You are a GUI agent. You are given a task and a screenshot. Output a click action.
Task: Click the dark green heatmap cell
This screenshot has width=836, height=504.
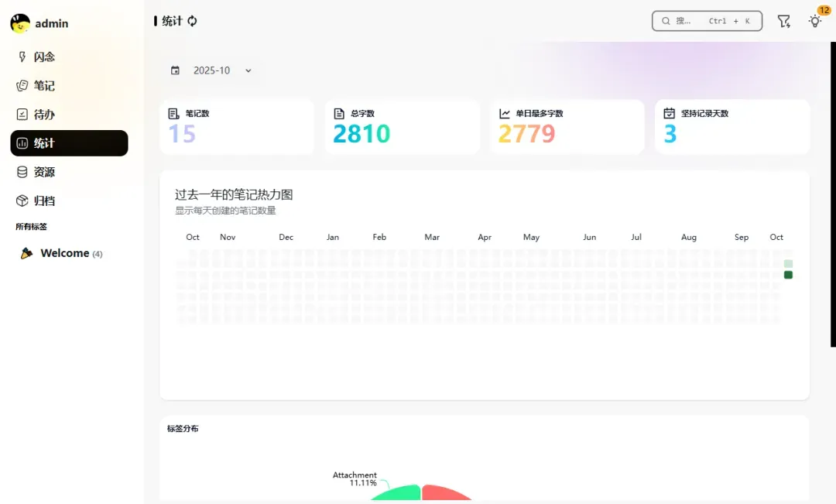(788, 275)
